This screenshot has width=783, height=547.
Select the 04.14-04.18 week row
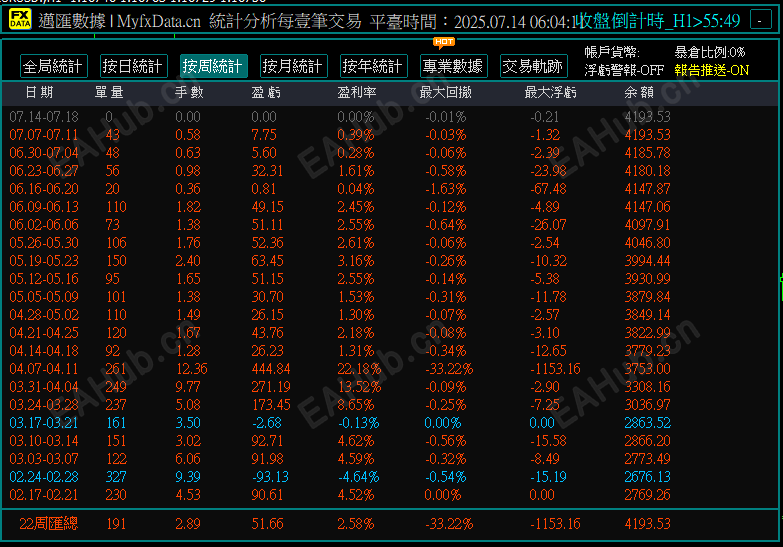tap(340, 351)
